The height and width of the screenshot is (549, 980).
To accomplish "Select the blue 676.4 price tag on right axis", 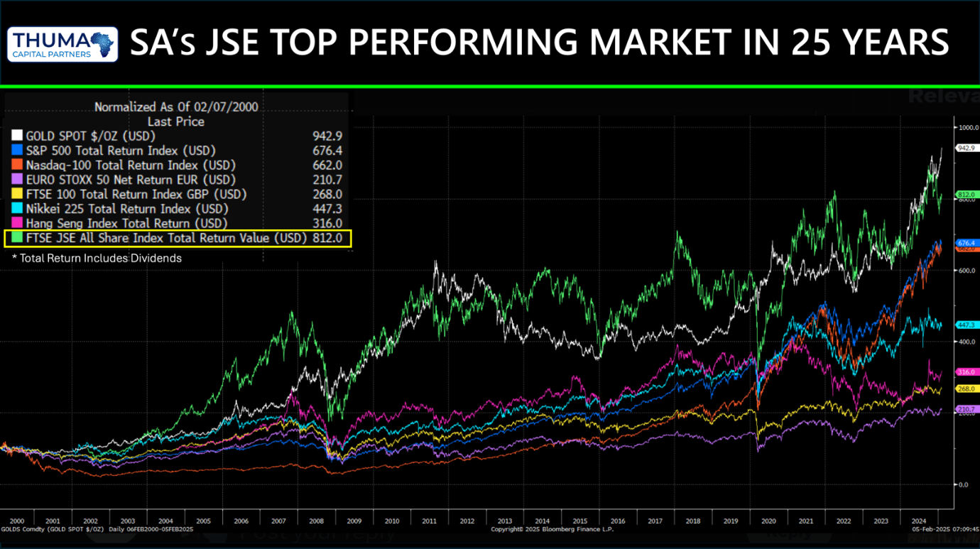I will pos(967,242).
